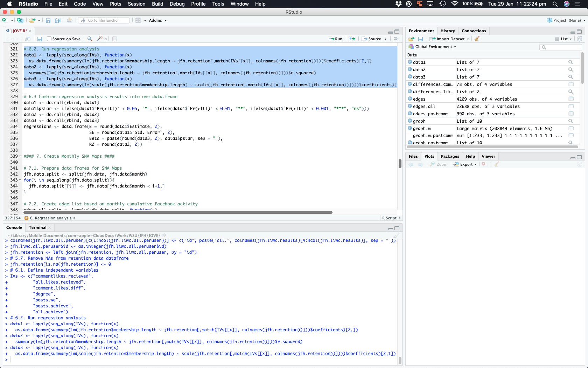588x368 pixels.
Task: Click the Go to file/function field
Action: (104, 20)
